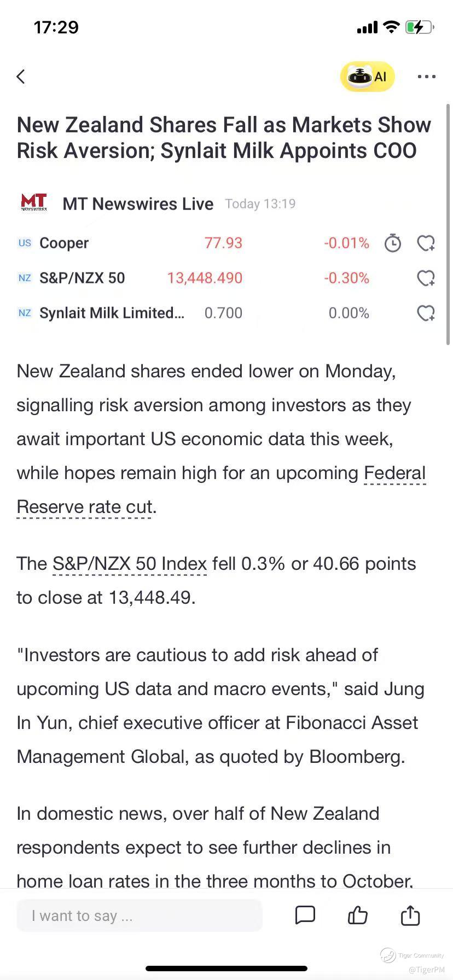Tap the alert clock icon beside Cooper
Image resolution: width=453 pixels, height=980 pixels.
point(392,243)
